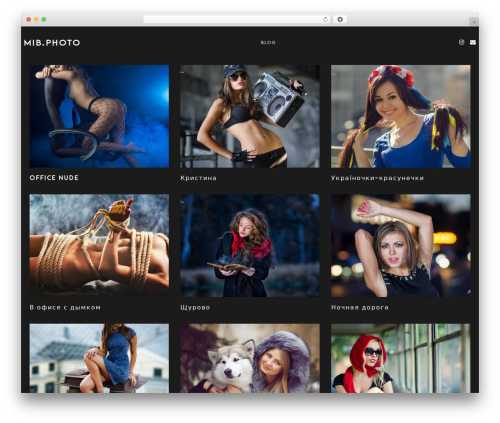The width and height of the screenshot is (500, 423).
Task: Open the Щурово gallery thumbnail
Action: (250, 246)
